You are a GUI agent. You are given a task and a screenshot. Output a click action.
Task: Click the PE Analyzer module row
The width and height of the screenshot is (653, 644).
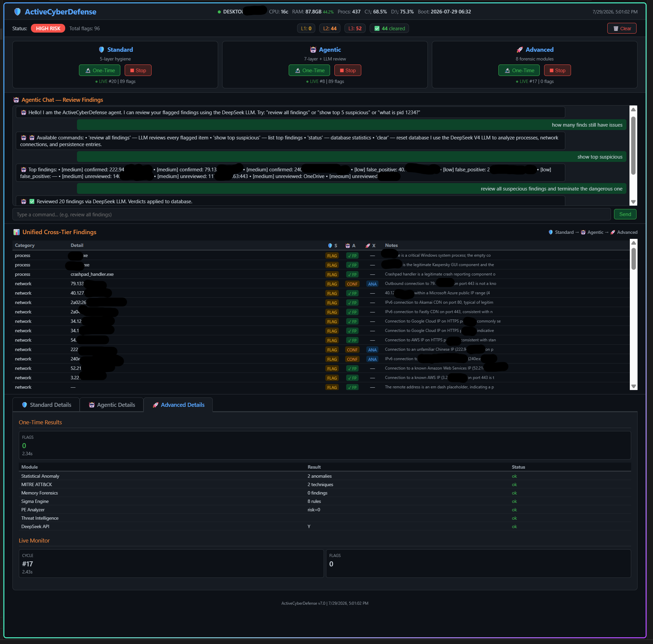pyautogui.click(x=325, y=510)
